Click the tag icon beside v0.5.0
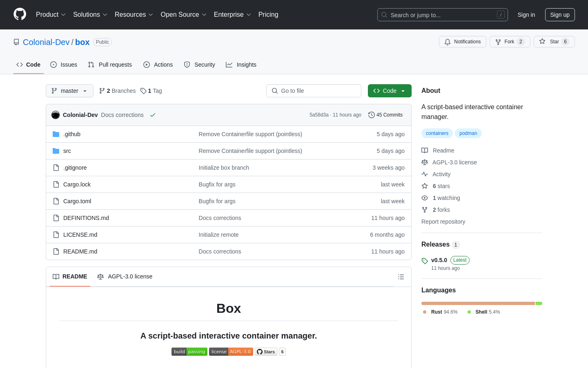This screenshot has height=368, width=588. pos(425,261)
